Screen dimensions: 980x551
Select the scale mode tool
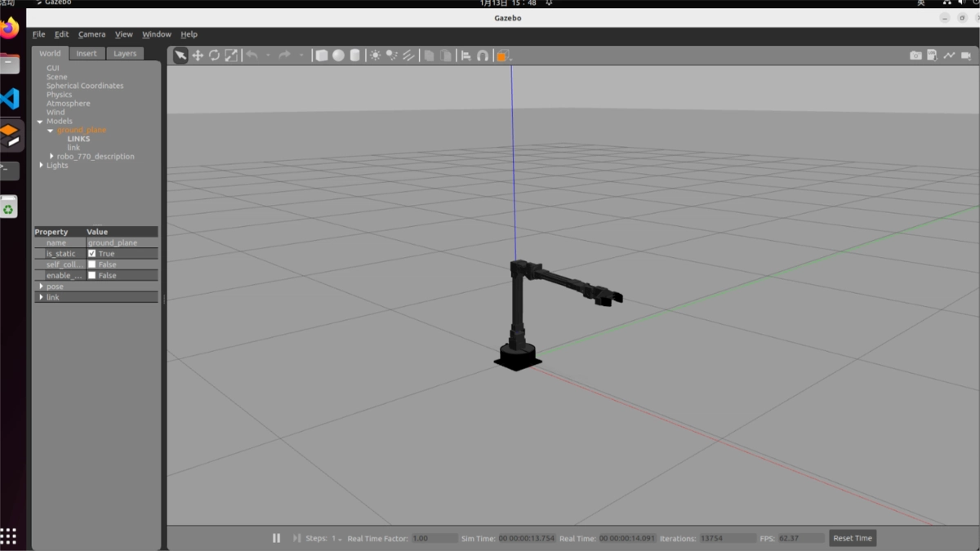pos(231,56)
